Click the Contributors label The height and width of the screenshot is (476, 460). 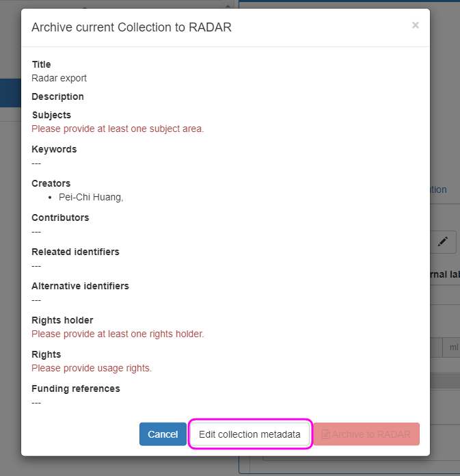pos(60,217)
